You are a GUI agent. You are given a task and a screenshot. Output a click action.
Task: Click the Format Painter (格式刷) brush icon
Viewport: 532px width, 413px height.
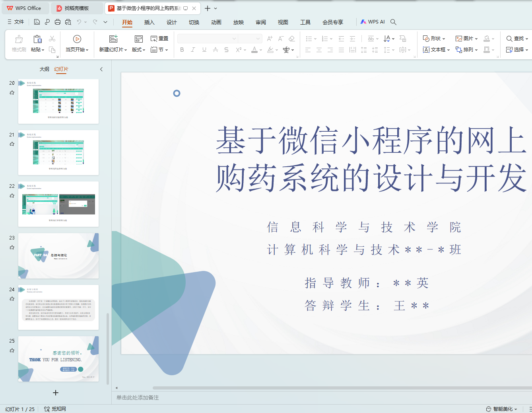pyautogui.click(x=19, y=39)
